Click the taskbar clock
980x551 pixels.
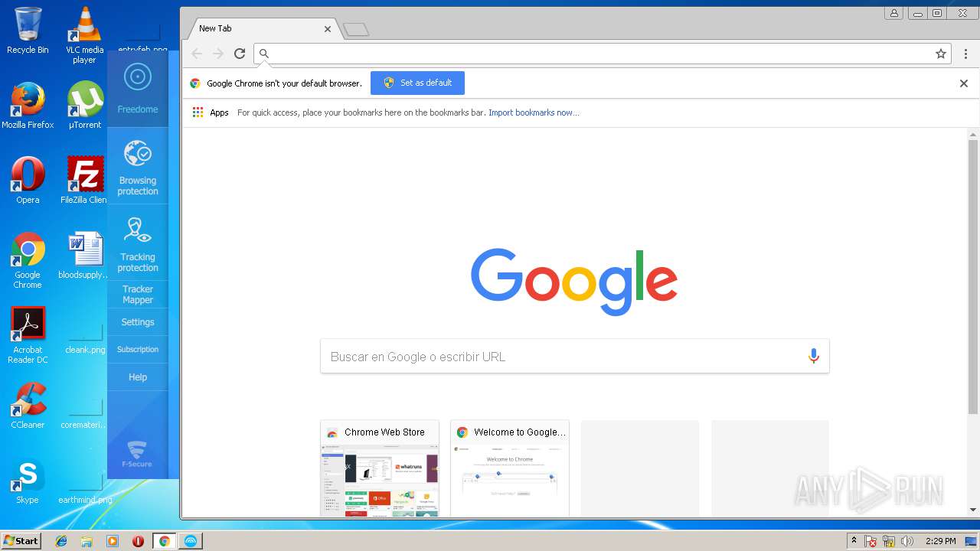click(940, 541)
